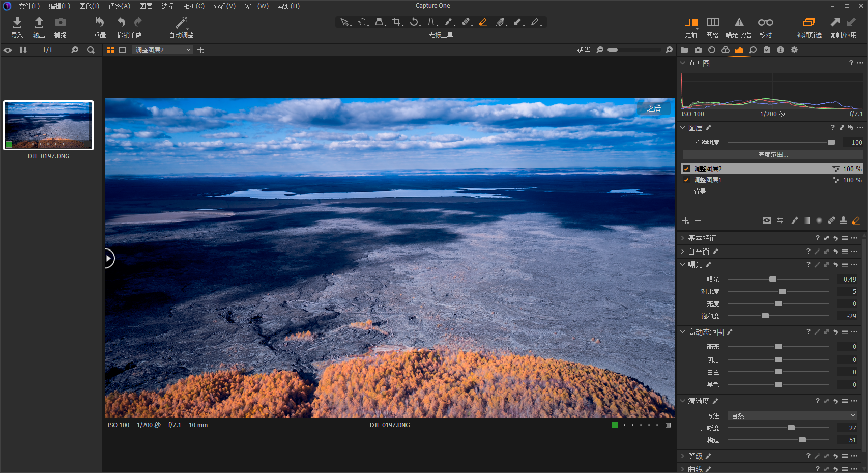Expand the 等级 levels panel
Viewport: 868px width, 473px height.
pos(683,456)
